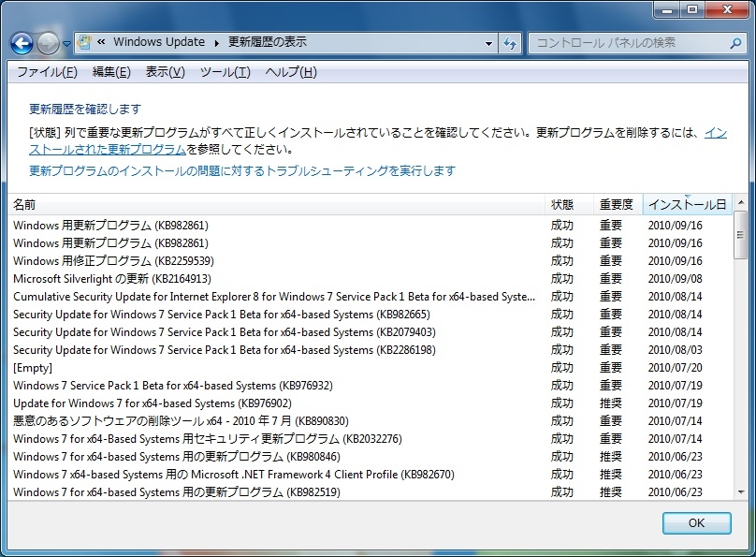This screenshot has height=557, width=756.
Task: Select the [Empty] entry
Action: pyautogui.click(x=371, y=368)
